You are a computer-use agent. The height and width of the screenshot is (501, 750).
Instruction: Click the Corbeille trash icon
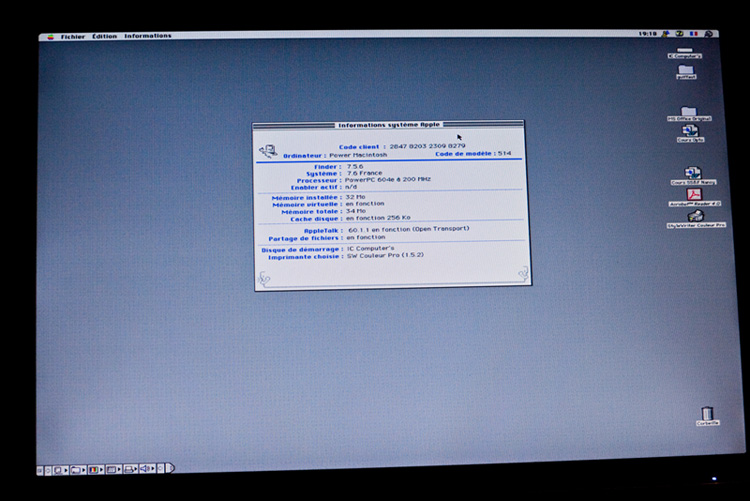pos(707,414)
